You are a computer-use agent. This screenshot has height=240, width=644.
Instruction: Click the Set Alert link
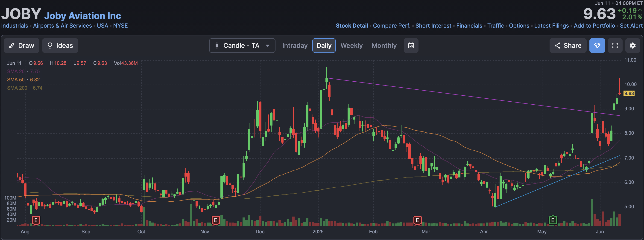(631, 26)
